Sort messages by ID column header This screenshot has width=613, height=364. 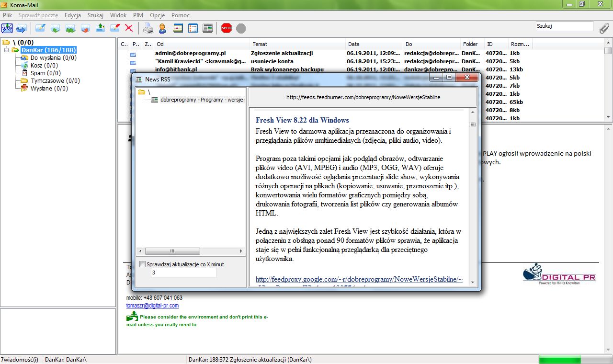pyautogui.click(x=496, y=44)
